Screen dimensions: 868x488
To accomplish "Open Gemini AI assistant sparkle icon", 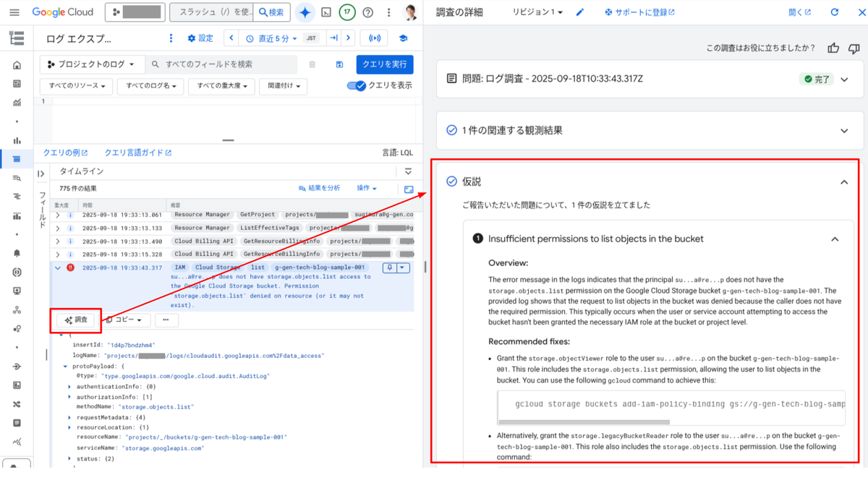I will pos(305,12).
